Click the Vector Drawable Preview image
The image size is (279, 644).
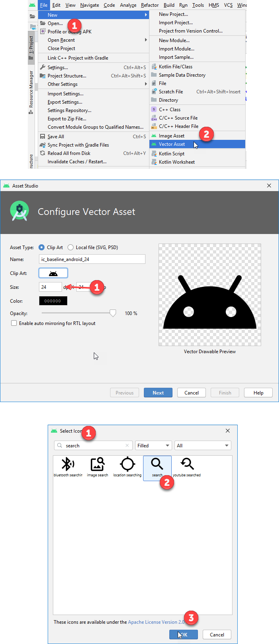[x=210, y=295]
